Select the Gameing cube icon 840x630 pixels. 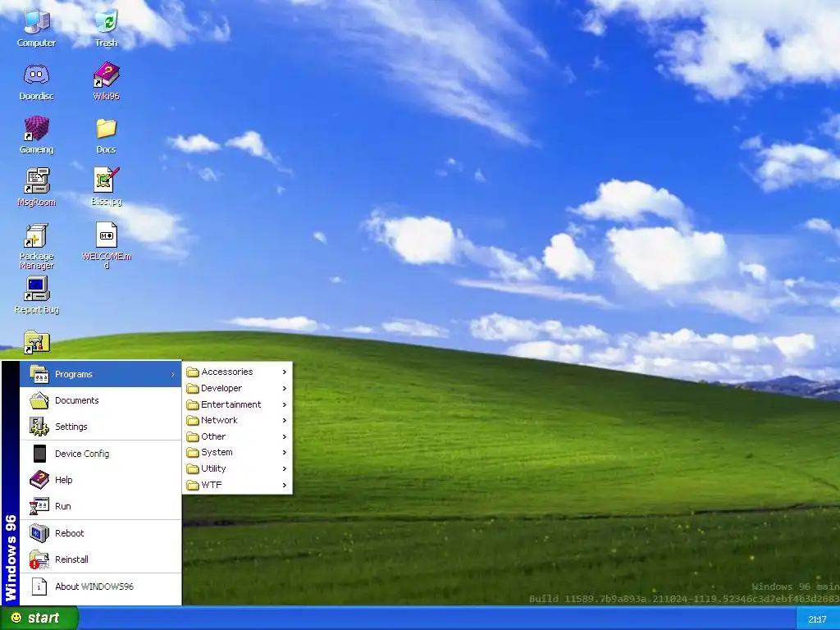(x=36, y=129)
